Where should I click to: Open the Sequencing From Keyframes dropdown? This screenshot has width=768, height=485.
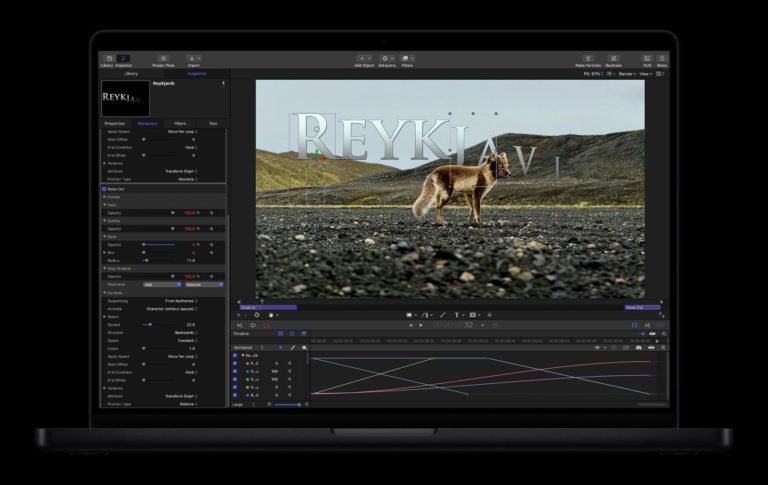(181, 301)
